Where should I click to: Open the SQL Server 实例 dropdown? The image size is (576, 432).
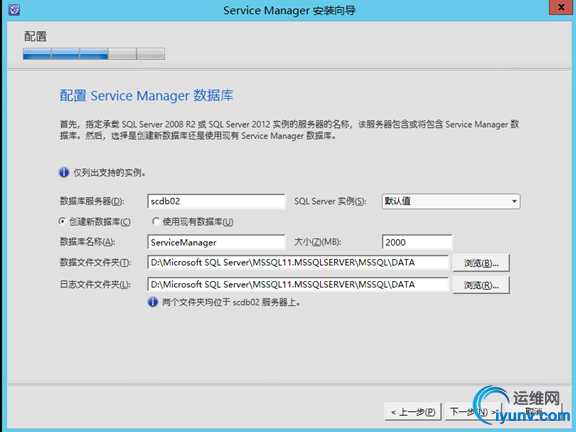pos(451,201)
